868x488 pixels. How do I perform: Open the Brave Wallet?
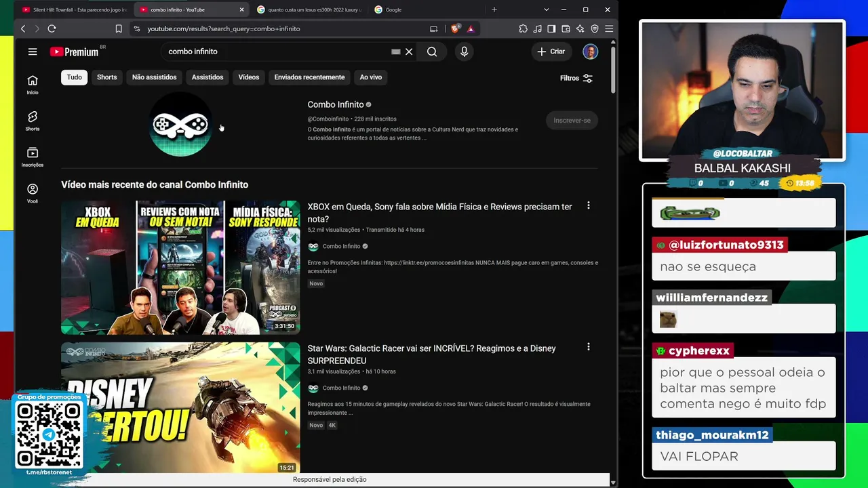coord(566,28)
